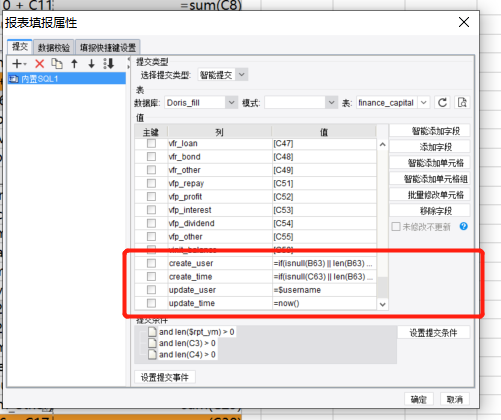Toggle primary key checkbox for vfp_repay
This screenshot has height=420, width=501.
[151, 183]
